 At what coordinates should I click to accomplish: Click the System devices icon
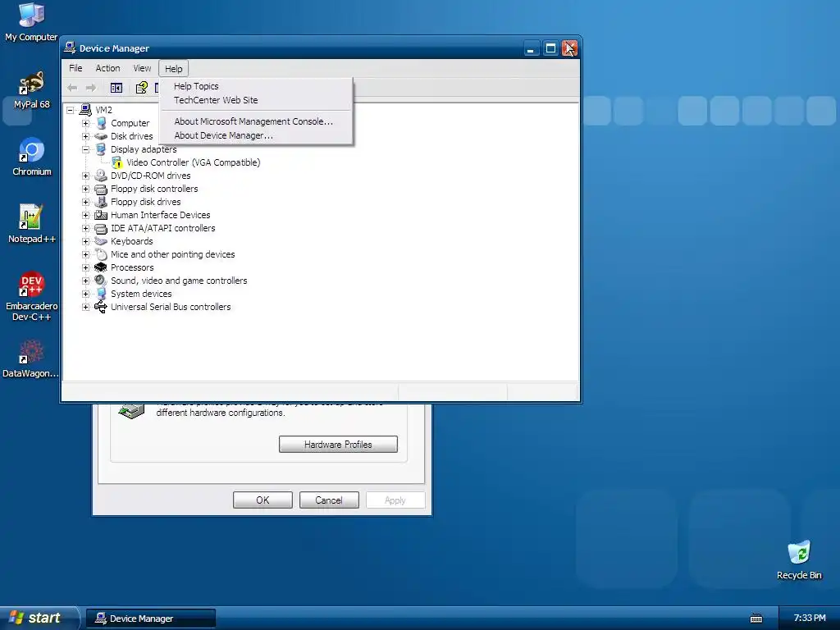coord(101,294)
